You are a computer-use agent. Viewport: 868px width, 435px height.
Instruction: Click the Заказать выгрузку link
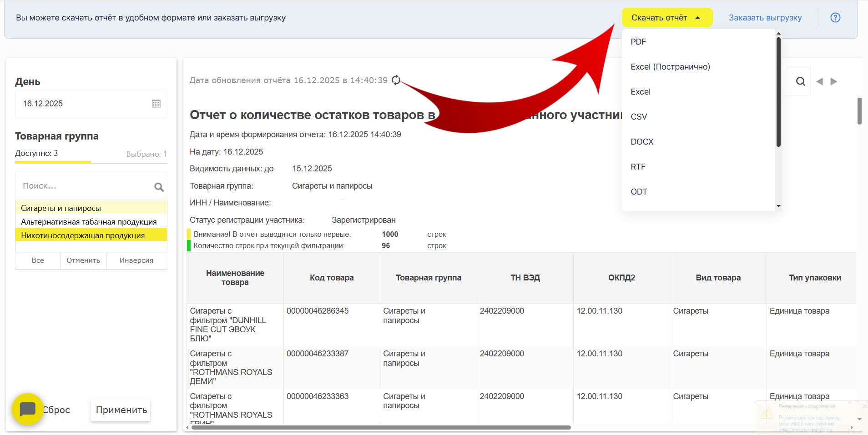point(765,18)
